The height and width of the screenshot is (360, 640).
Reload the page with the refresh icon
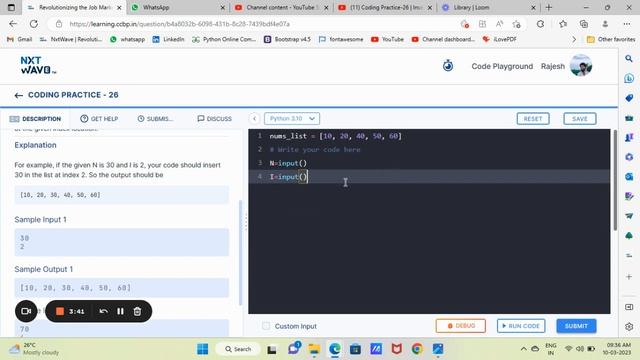pyautogui.click(x=33, y=24)
